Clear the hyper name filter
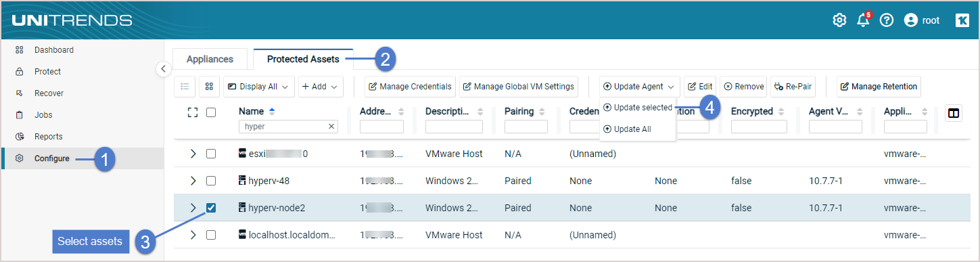Image resolution: width=980 pixels, height=262 pixels. [332, 127]
